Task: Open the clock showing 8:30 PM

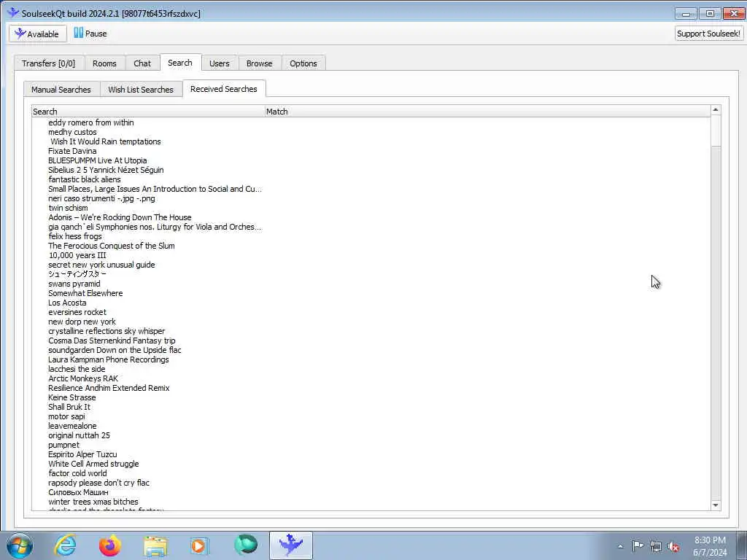Action: click(710, 546)
